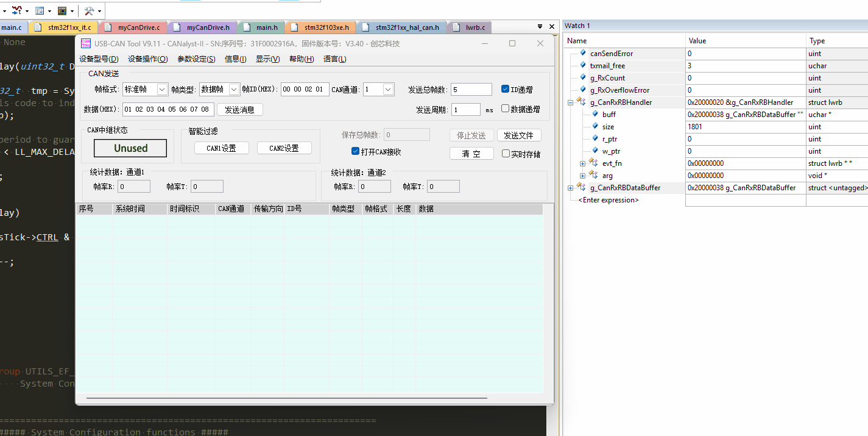Click the 发送文件 button
Image resolution: width=868 pixels, height=436 pixels.
[x=519, y=135]
